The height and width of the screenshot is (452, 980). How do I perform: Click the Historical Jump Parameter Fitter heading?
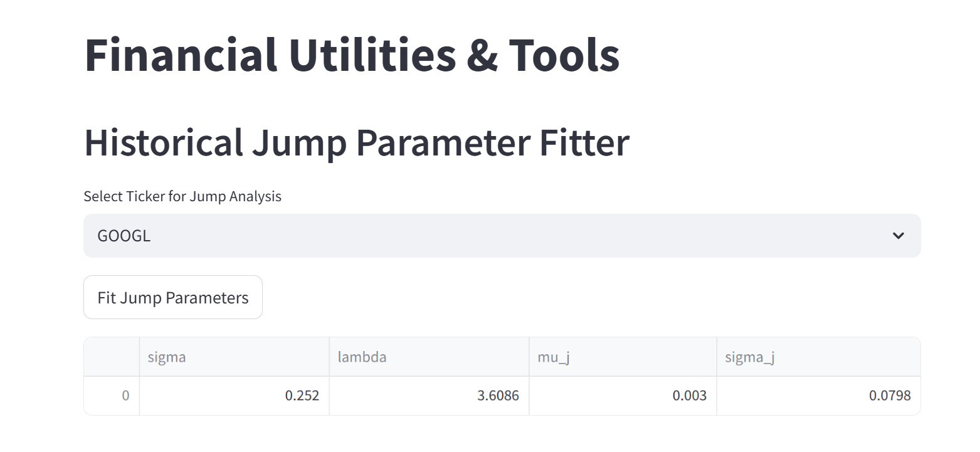click(356, 142)
